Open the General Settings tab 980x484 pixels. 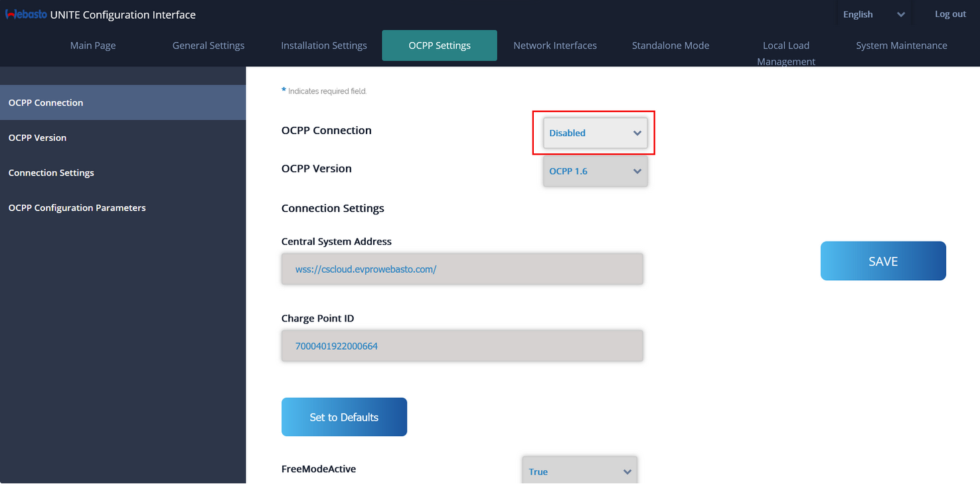click(208, 46)
